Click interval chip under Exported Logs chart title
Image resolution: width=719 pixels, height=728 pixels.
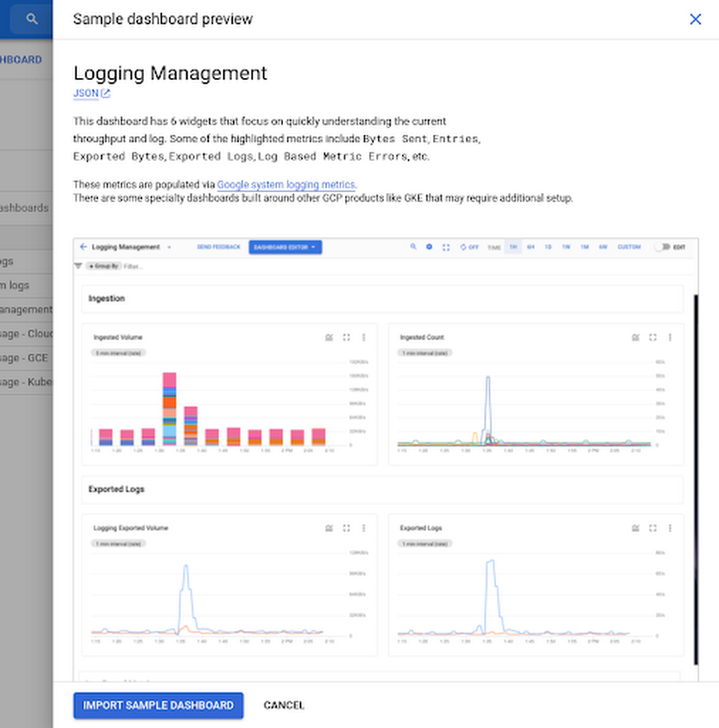(x=425, y=544)
